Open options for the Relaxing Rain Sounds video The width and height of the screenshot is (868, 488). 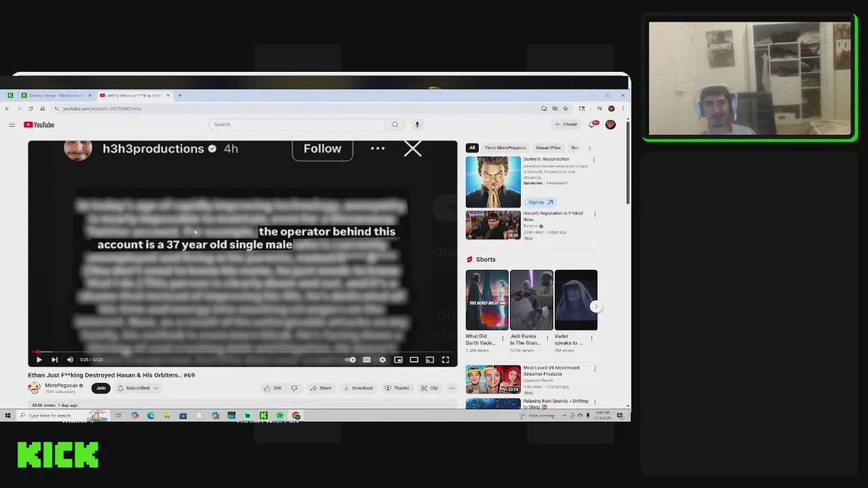click(595, 402)
